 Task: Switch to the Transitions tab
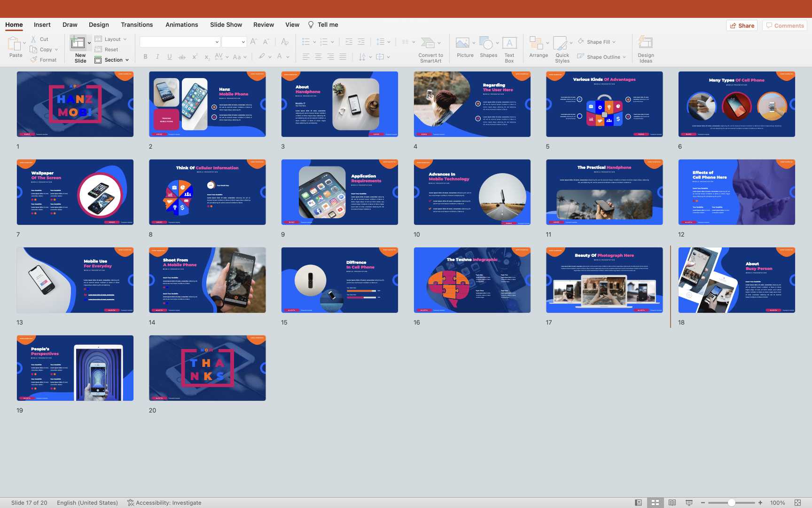[x=137, y=25]
